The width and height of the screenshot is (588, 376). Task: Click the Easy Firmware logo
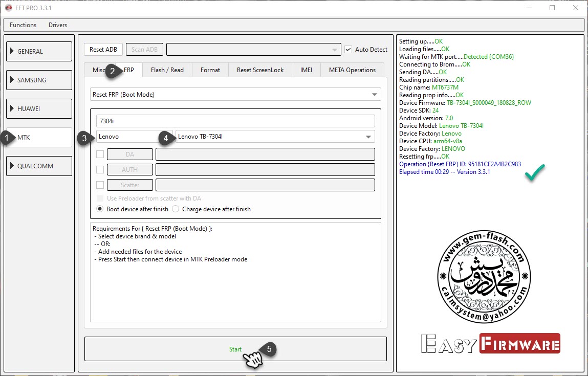point(490,343)
